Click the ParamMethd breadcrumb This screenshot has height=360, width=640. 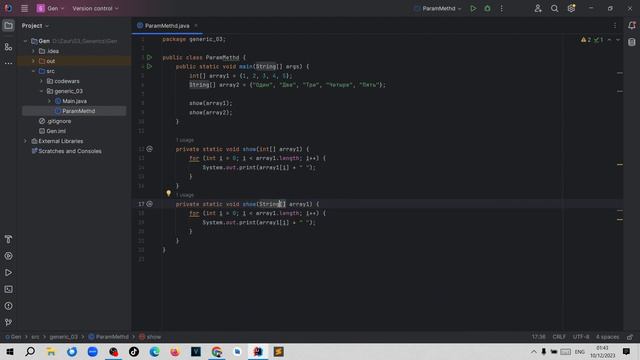point(109,337)
